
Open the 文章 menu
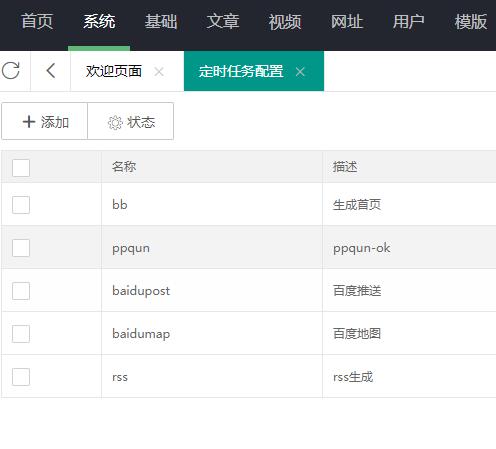pos(223,22)
